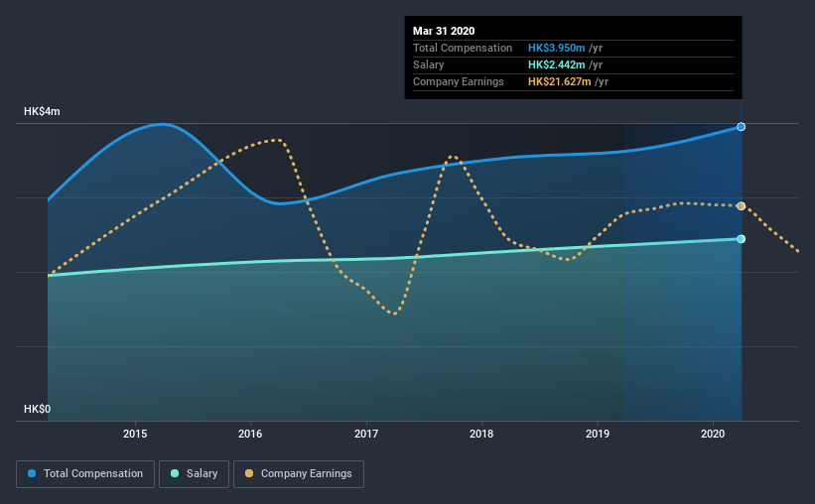The width and height of the screenshot is (815, 504).
Task: Click the HK$2.442m salary value
Action: tap(557, 64)
